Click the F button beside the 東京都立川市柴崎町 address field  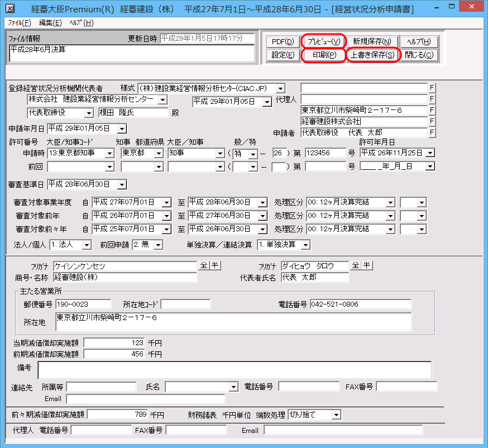click(432, 110)
